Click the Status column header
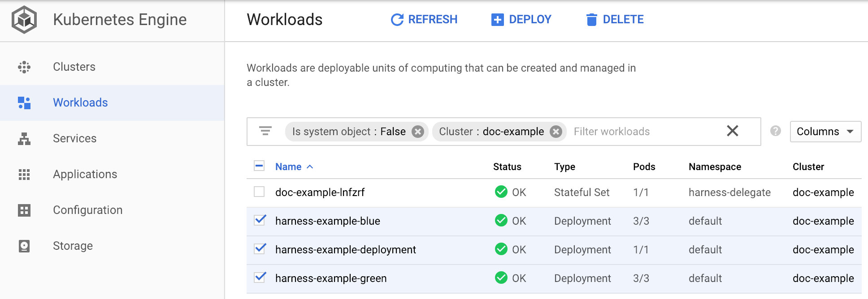This screenshot has width=868, height=299. (x=507, y=167)
